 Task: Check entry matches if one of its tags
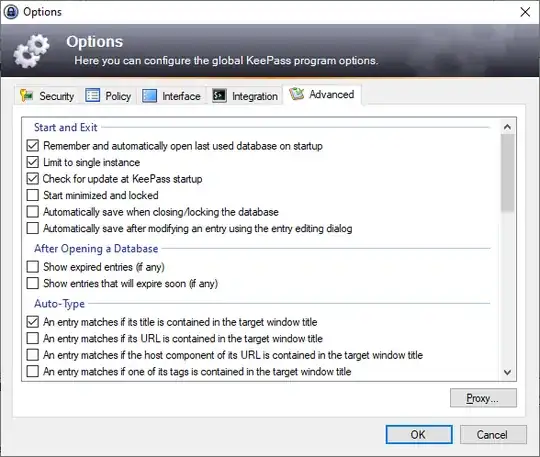coord(33,372)
